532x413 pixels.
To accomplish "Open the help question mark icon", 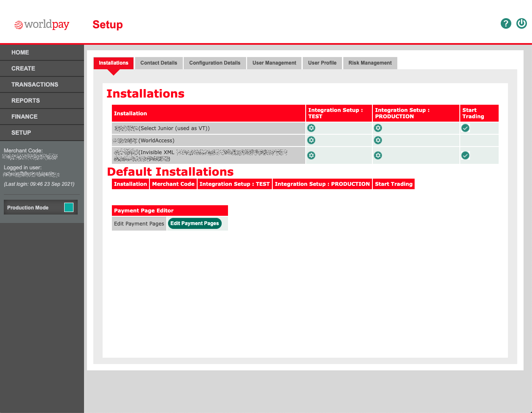I will pyautogui.click(x=506, y=24).
